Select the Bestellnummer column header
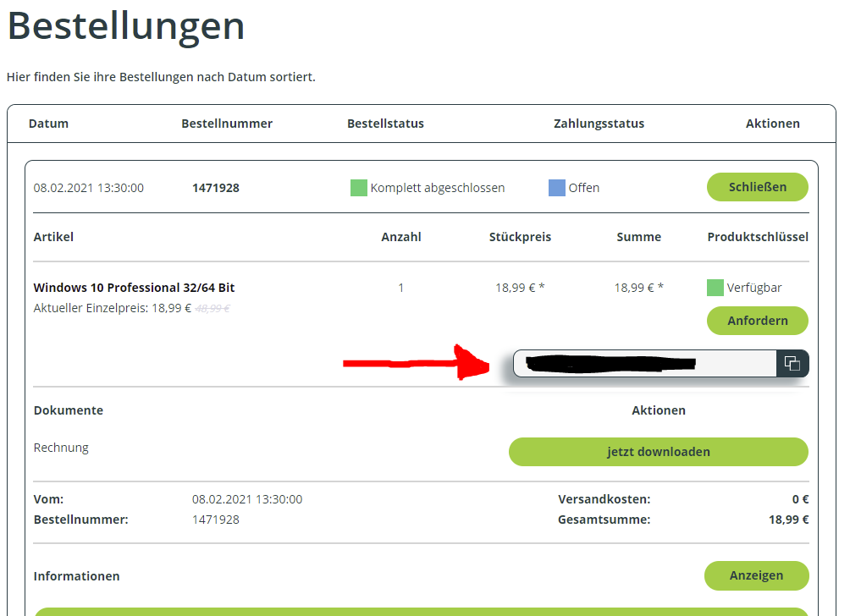This screenshot has height=616, width=861. [227, 124]
